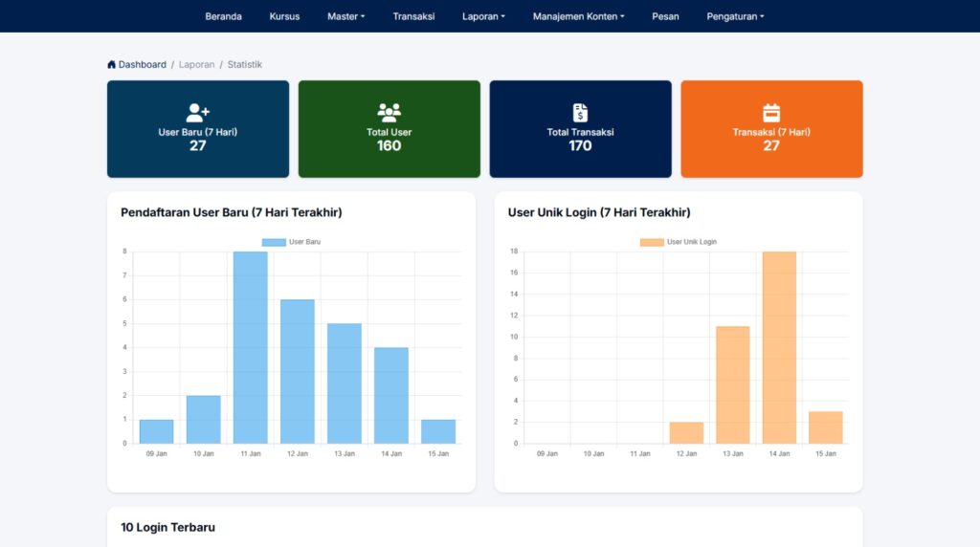The image size is (980, 547).
Task: Click the 14 Jan bar in User Unik Login chart
Action: 778,348
